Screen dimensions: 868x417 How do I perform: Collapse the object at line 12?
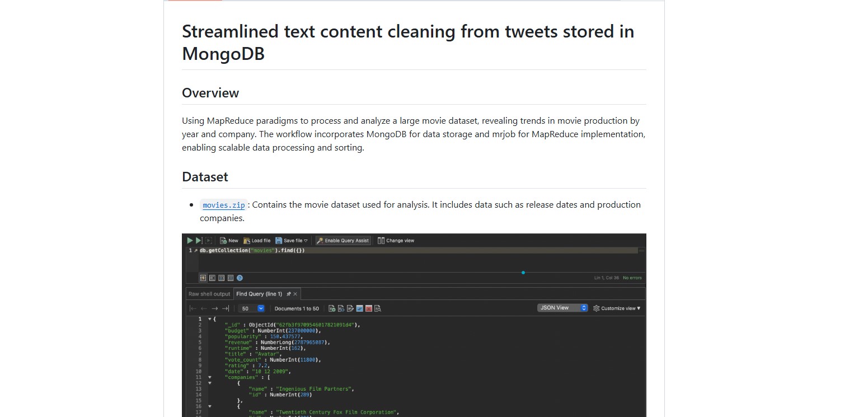tap(210, 383)
